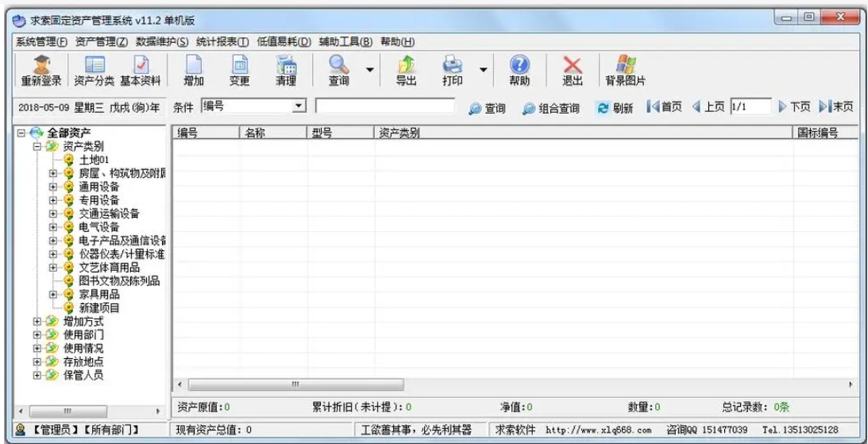Click the 资产类别 column header
868x444 pixels.
pyautogui.click(x=584, y=133)
